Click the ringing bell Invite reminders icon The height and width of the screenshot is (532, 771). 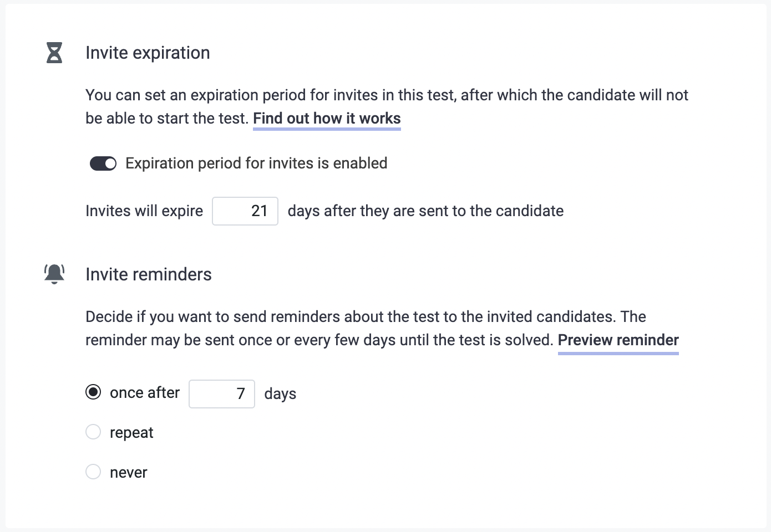coord(54,274)
